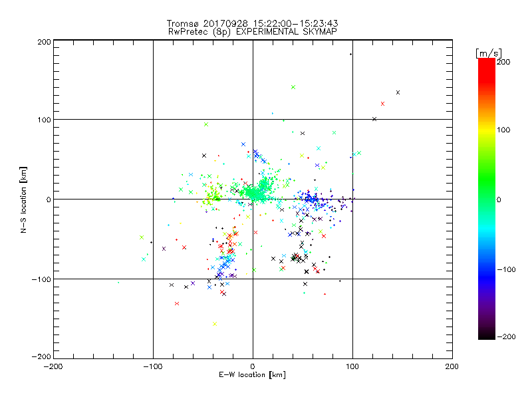Click the X-axis tick label '-200'
Screen dimensions: 532x399
(53, 366)
